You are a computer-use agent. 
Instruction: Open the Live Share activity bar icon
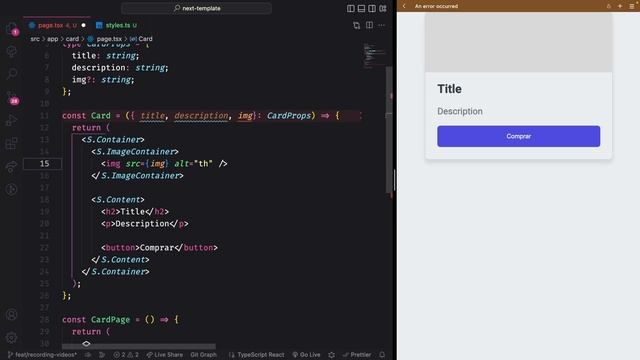coord(11,166)
